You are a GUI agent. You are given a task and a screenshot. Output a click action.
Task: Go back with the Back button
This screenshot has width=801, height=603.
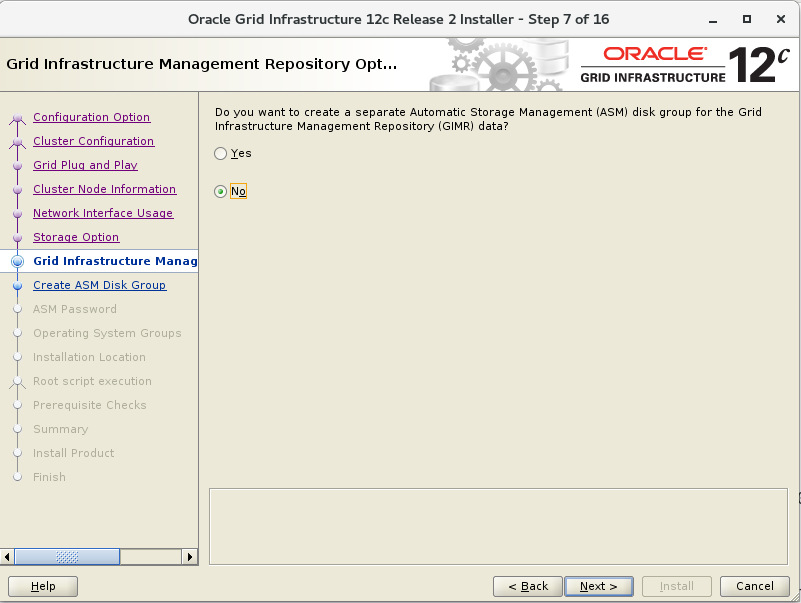[x=528, y=586]
